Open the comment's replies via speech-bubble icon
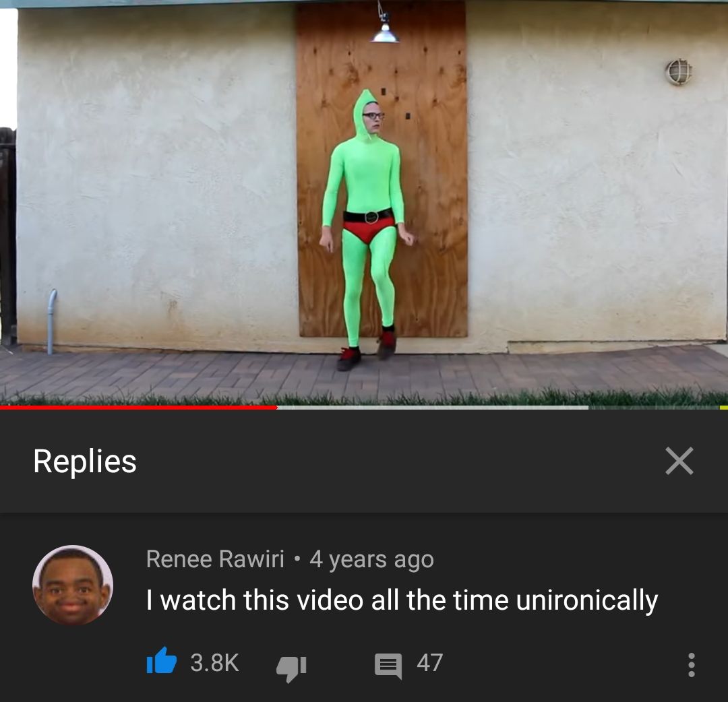This screenshot has height=702, width=728. [x=388, y=666]
